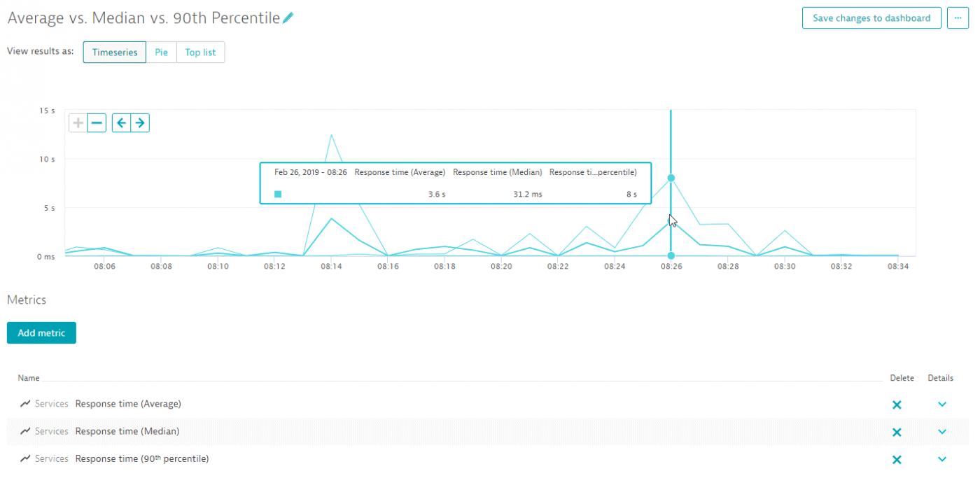Viewport: 980px width, 492px height.
Task: Expand details for Response time (Median)
Action: coord(941,432)
